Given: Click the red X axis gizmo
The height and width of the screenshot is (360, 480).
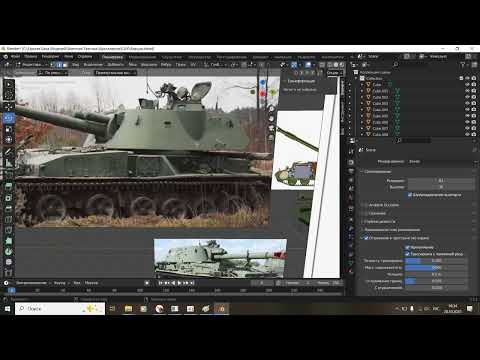Looking at the screenshot, I should click(x=263, y=94).
